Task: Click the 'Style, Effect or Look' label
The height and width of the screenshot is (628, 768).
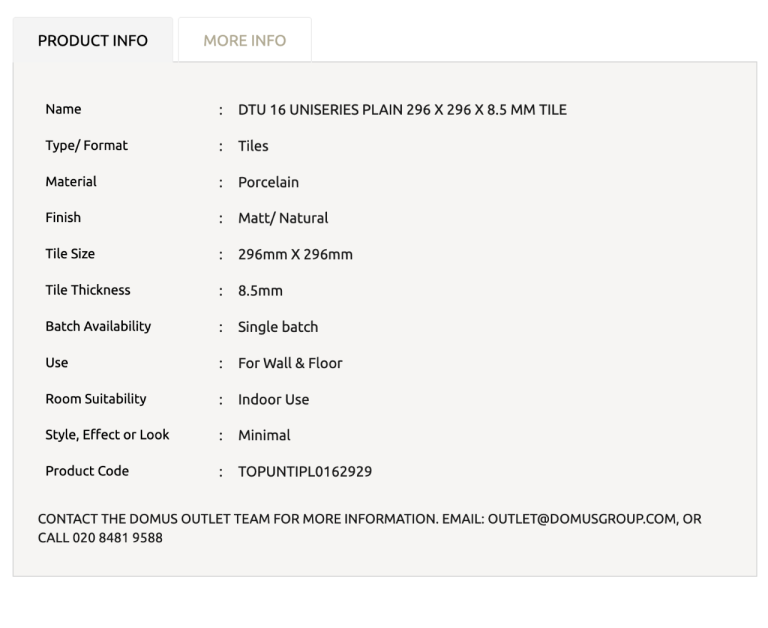Action: click(107, 435)
